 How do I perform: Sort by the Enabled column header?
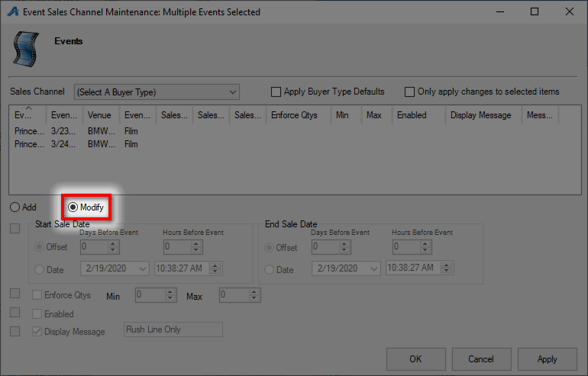[x=418, y=115]
